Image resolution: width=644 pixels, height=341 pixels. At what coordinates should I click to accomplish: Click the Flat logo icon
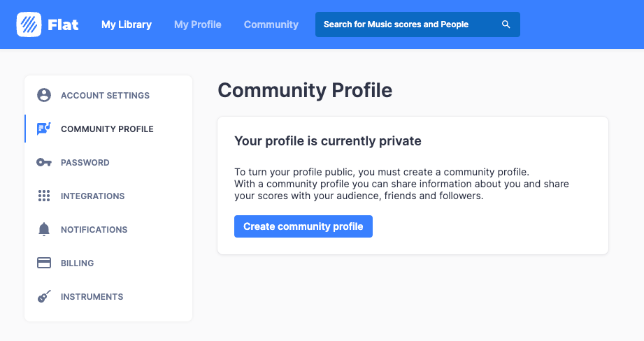[29, 24]
